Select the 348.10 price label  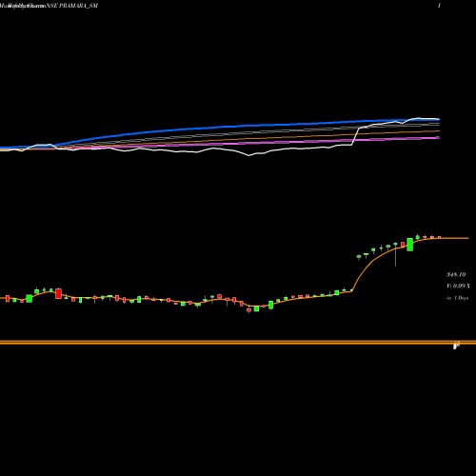(x=456, y=274)
